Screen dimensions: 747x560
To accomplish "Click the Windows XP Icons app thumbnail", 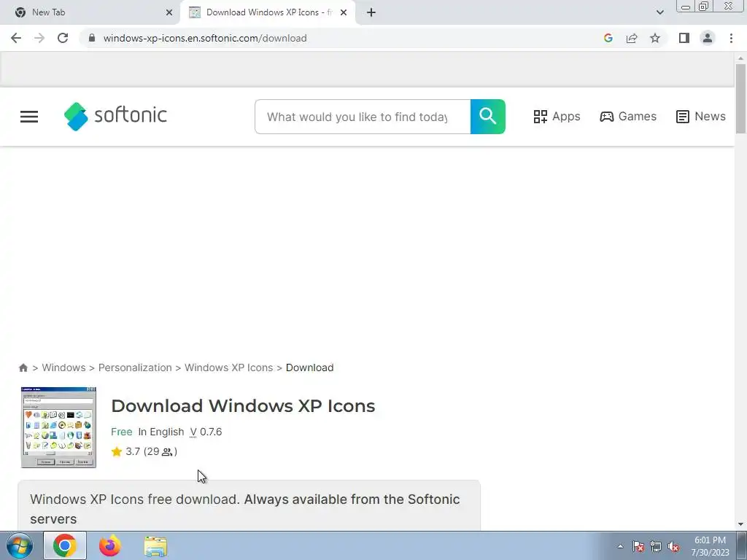I will point(58,427).
